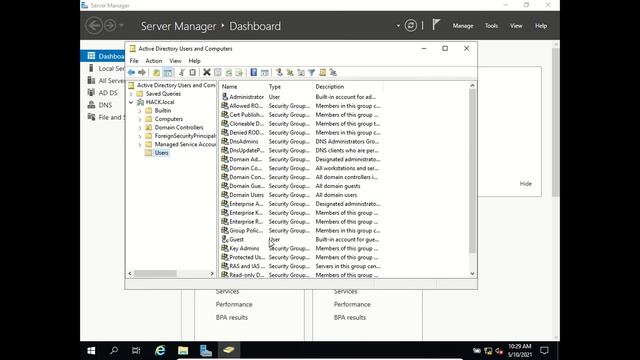640x360 pixels.
Task: Open File Explorer from the taskbar
Action: (183, 350)
